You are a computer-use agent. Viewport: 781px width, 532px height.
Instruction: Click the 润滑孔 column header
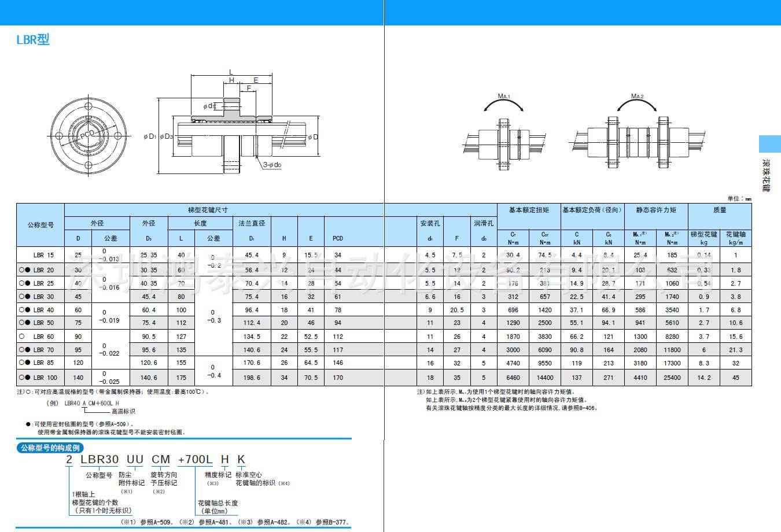coord(484,223)
